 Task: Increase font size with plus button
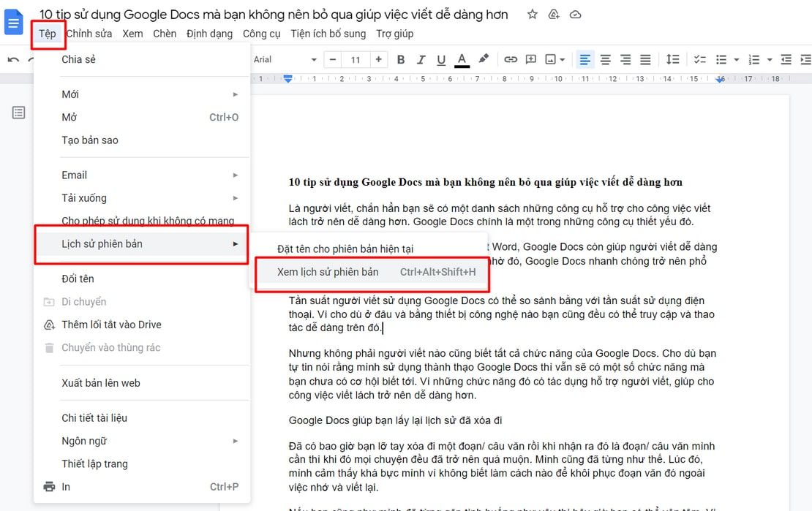[x=378, y=59]
